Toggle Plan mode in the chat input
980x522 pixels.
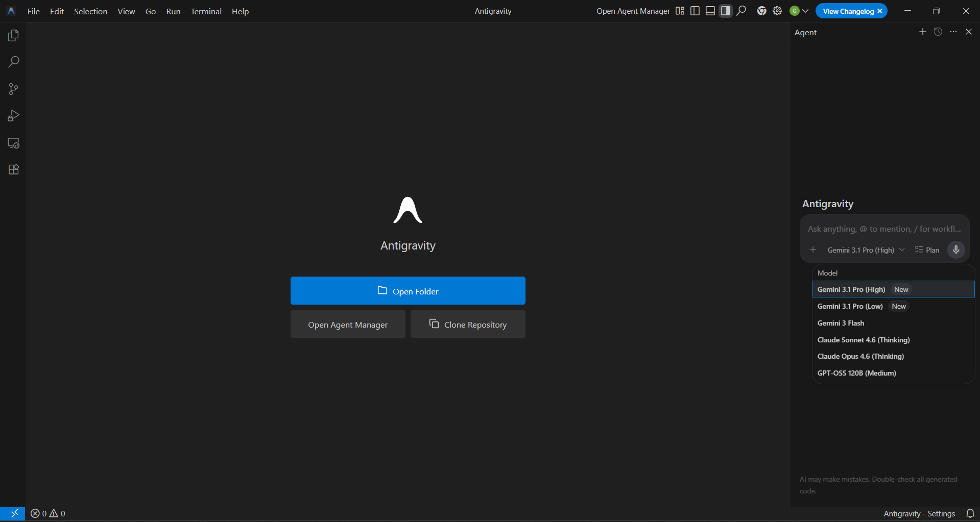click(x=927, y=250)
